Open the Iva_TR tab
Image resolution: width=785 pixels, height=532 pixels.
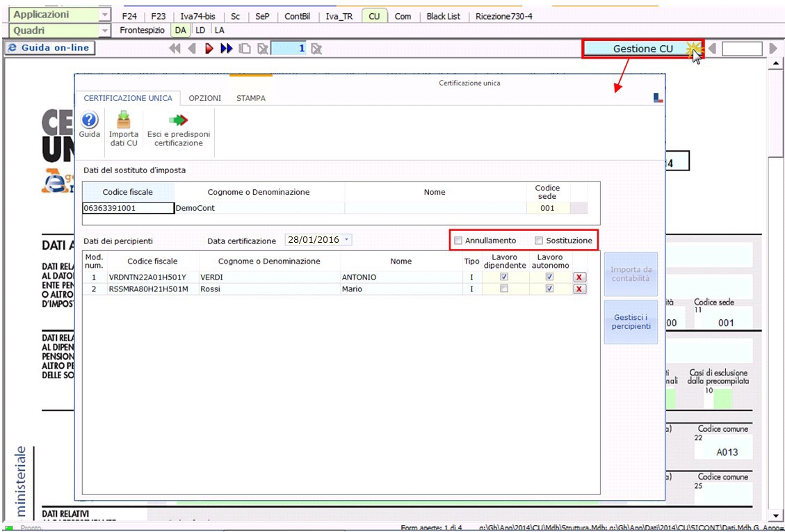(x=339, y=17)
